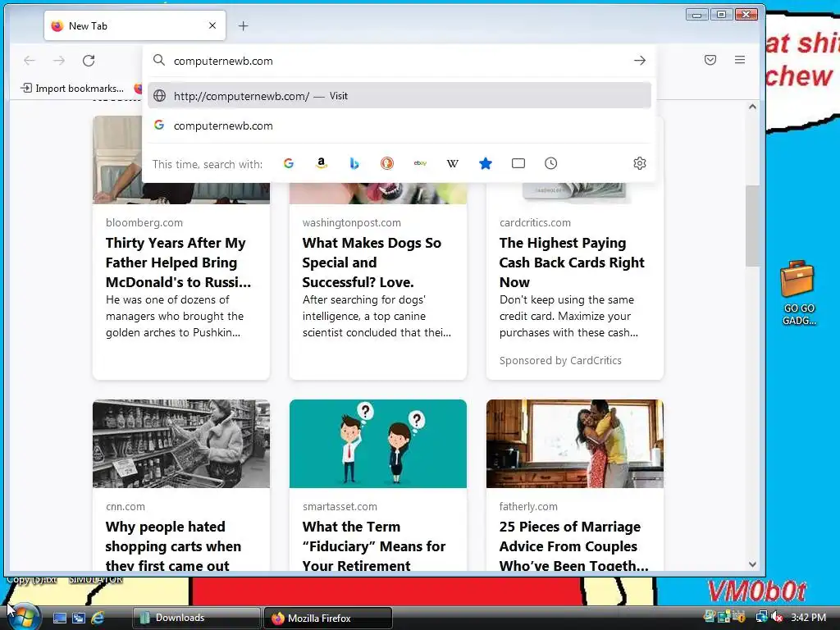Launch Internet Explorer from quick launch
Viewport: 840px width, 630px height.
pos(98,618)
